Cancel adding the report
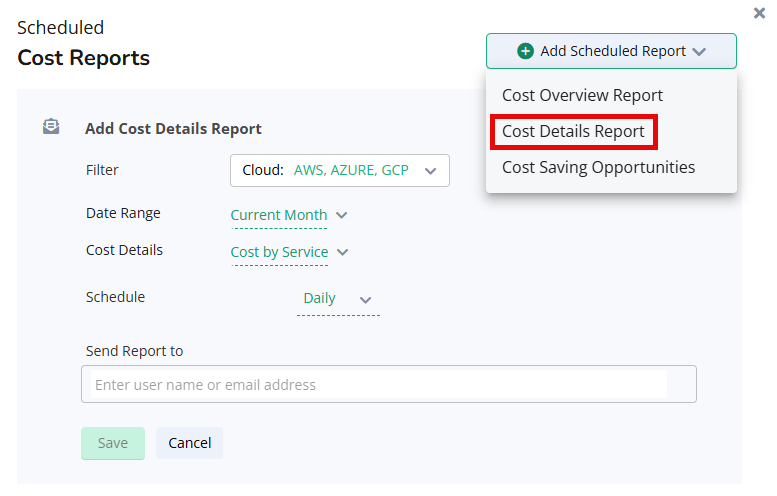Image resolution: width=777 pixels, height=496 pixels. click(x=189, y=443)
